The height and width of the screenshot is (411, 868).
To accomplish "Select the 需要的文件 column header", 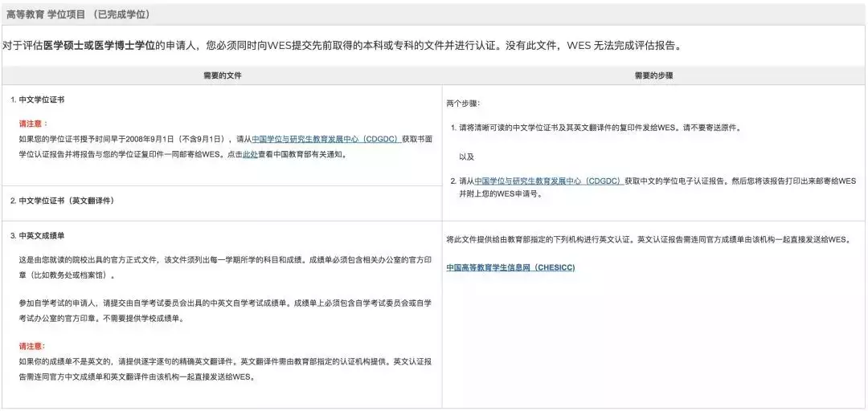I will pos(222,75).
